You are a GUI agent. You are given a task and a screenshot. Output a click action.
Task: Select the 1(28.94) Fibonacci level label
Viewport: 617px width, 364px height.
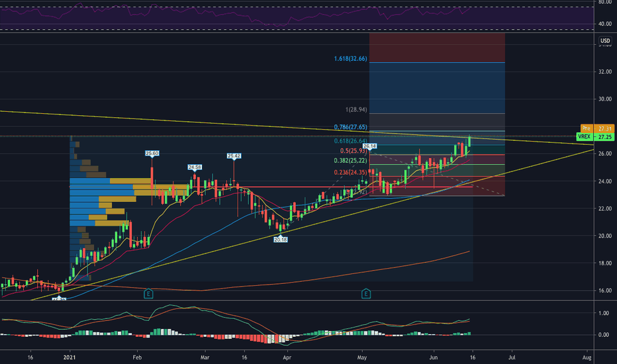[x=356, y=110]
